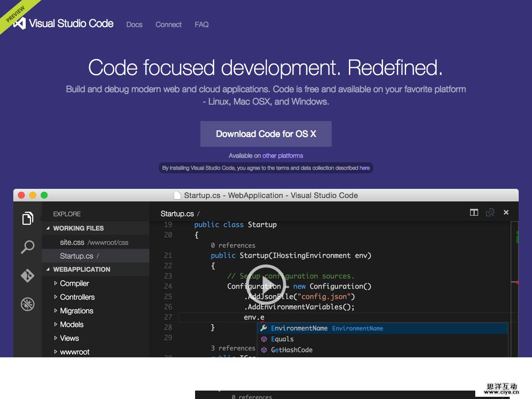The width and height of the screenshot is (532, 399).
Task: Open the Debug bug icon in sidebar
Action: 27,304
